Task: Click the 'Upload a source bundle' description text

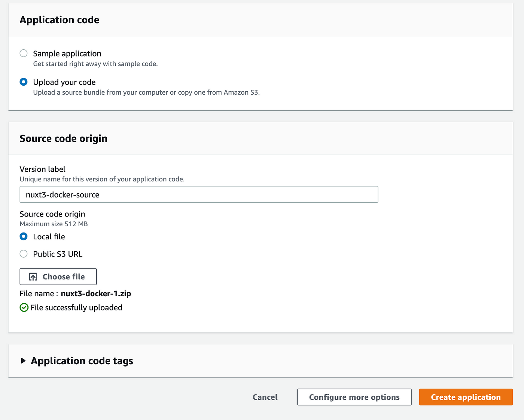Action: pos(146,92)
